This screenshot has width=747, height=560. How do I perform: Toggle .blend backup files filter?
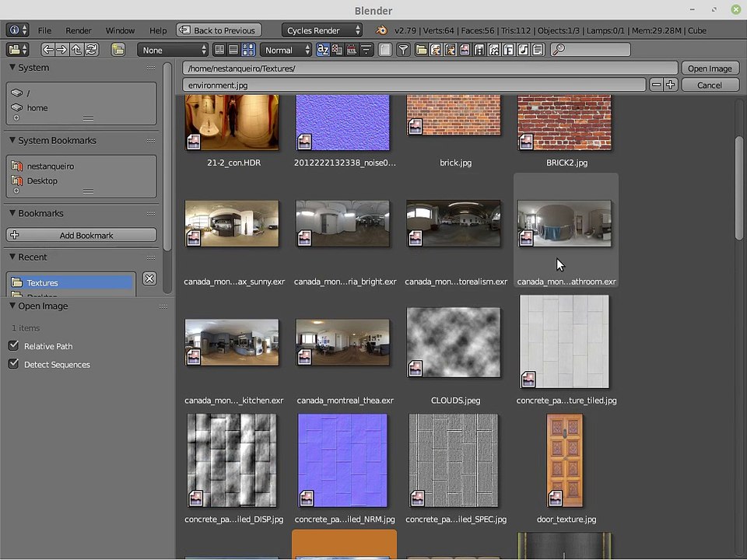point(451,50)
